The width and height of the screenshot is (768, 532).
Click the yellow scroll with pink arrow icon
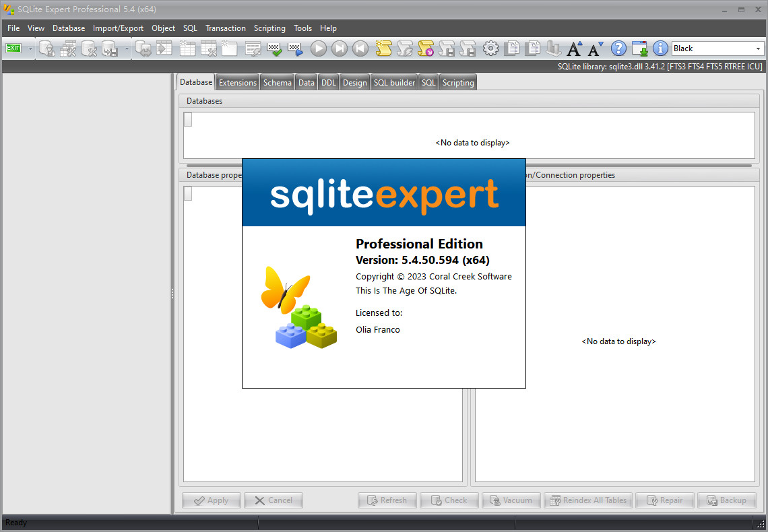pos(426,48)
